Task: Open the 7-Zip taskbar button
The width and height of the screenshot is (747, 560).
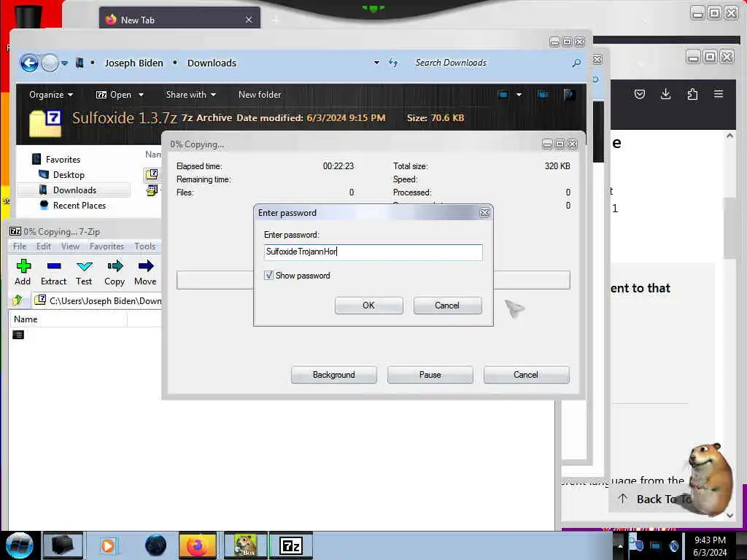Action: click(291, 545)
